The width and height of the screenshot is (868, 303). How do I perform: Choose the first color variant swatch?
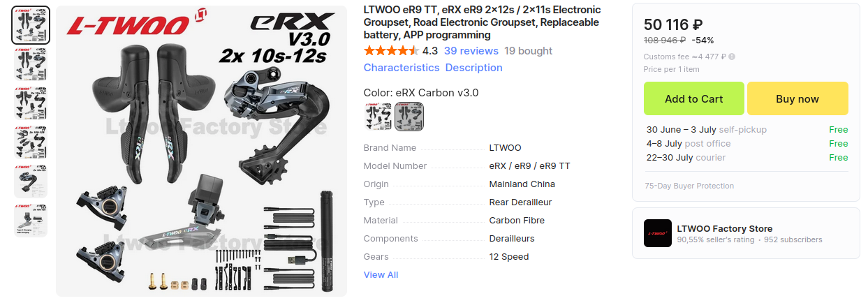378,117
